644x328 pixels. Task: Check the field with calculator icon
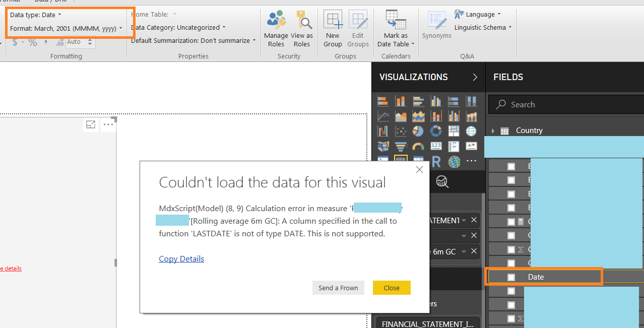(x=511, y=221)
